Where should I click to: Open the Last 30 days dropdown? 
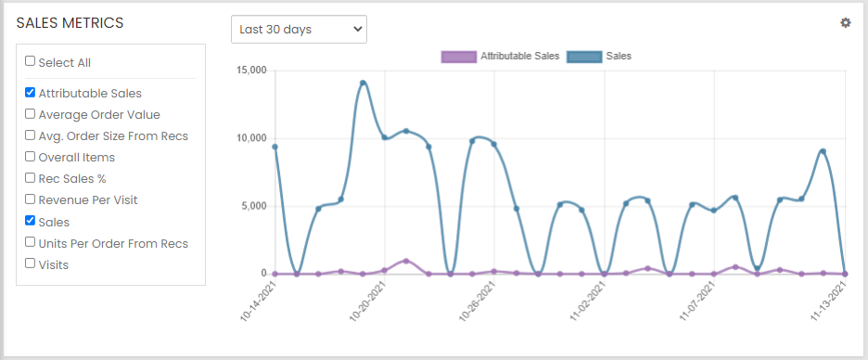point(299,30)
